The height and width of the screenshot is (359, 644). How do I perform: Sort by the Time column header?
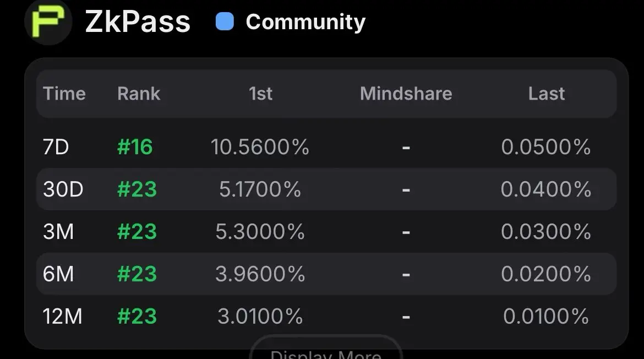[x=64, y=94]
